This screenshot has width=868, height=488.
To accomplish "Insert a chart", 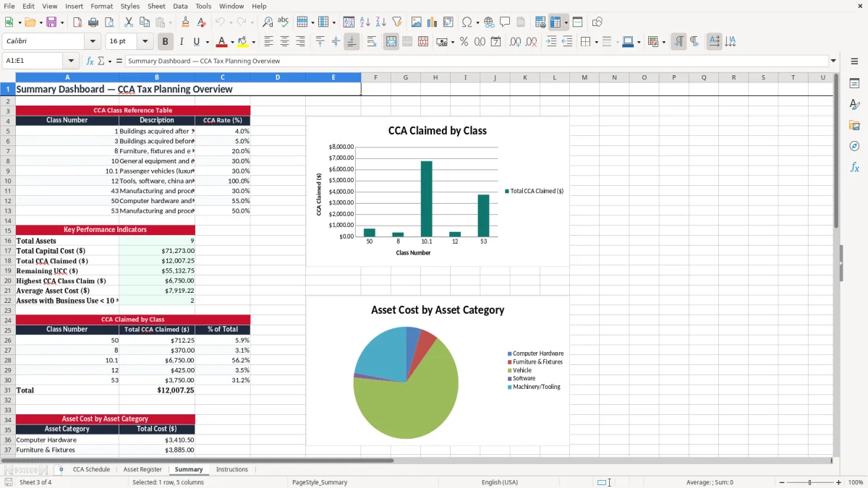I will (x=433, y=22).
